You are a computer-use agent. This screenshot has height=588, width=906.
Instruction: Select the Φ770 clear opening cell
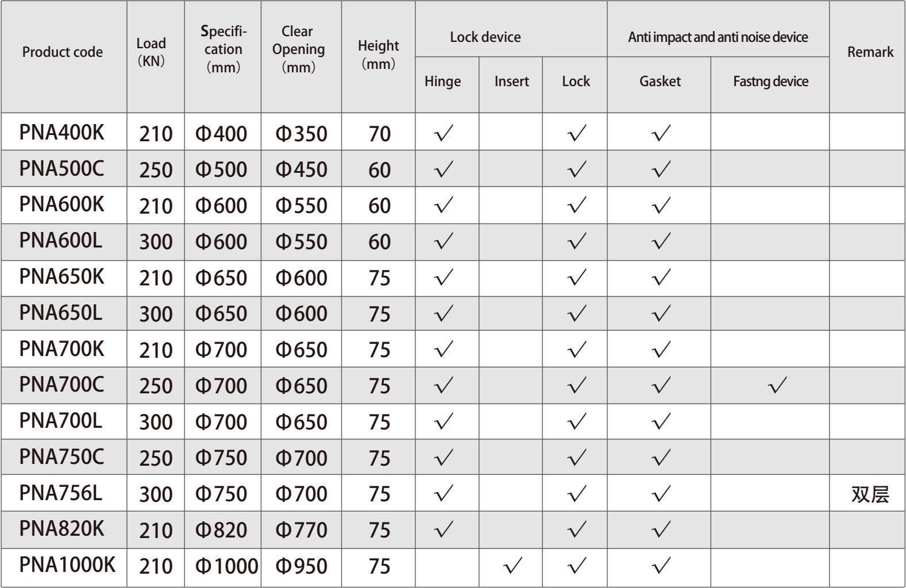click(x=302, y=530)
